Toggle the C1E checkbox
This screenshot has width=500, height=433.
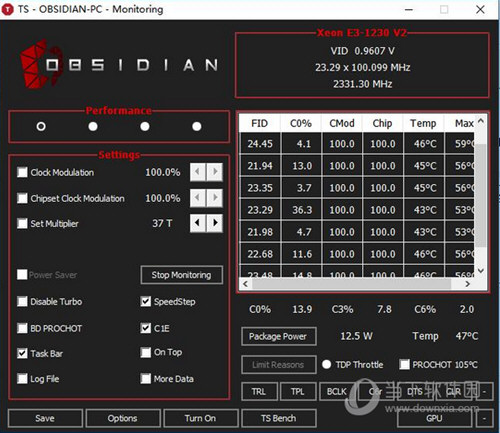pos(146,328)
